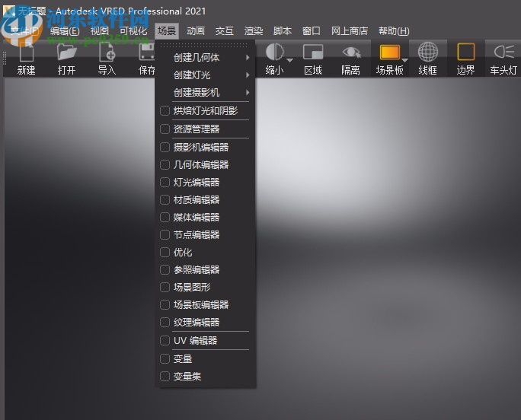Open the 帮助(H) menu
This screenshot has width=521, height=420.
[x=394, y=31]
